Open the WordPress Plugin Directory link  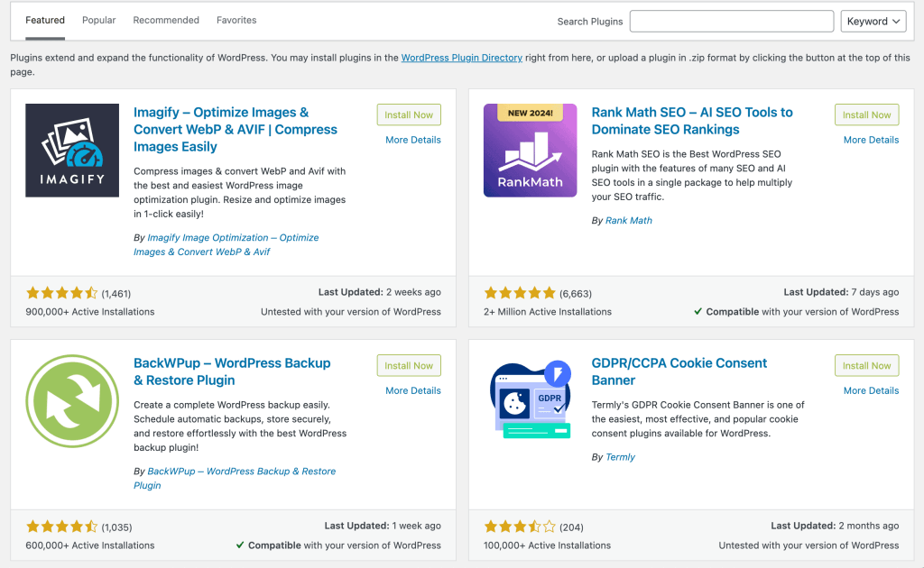[x=461, y=57]
